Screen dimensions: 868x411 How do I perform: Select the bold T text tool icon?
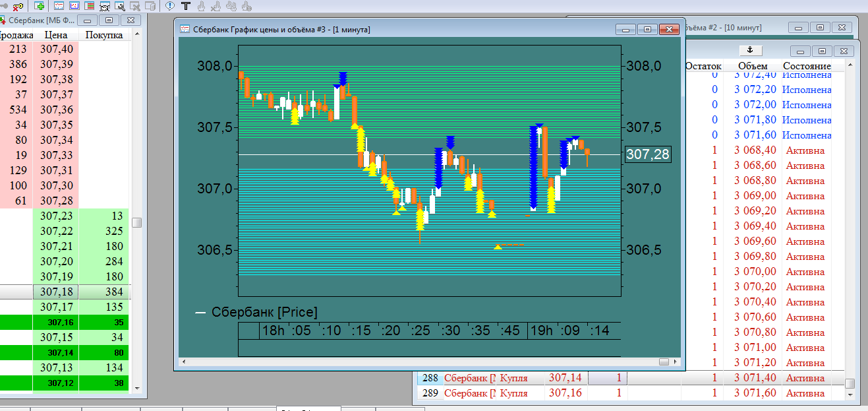pyautogui.click(x=186, y=6)
